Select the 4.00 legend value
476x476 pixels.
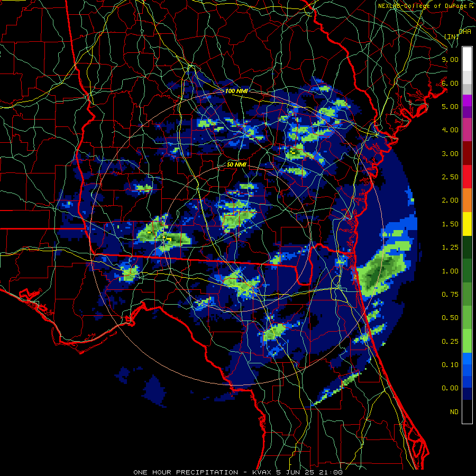tap(450, 130)
